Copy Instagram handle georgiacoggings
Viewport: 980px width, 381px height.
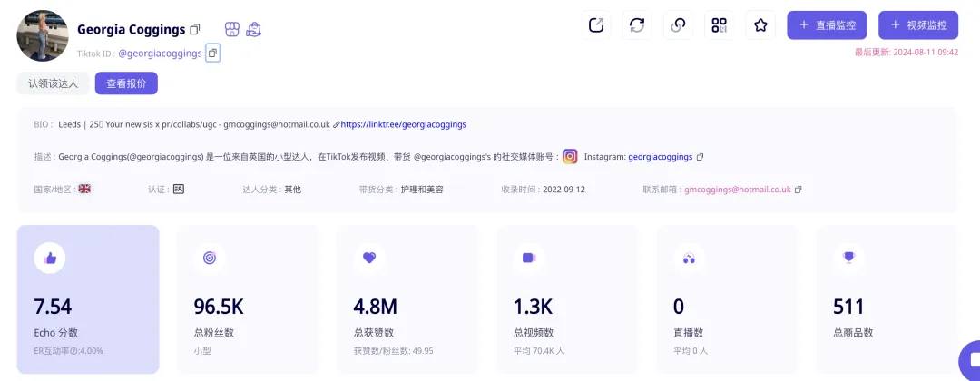click(x=700, y=158)
